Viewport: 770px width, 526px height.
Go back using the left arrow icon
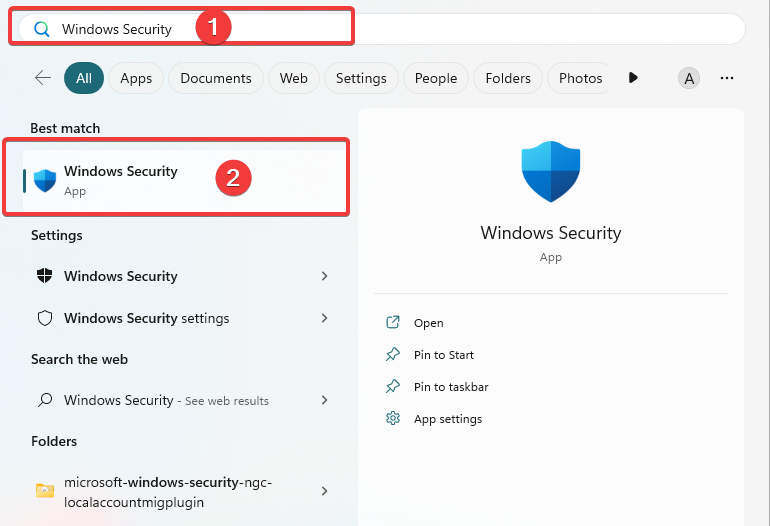(x=43, y=78)
